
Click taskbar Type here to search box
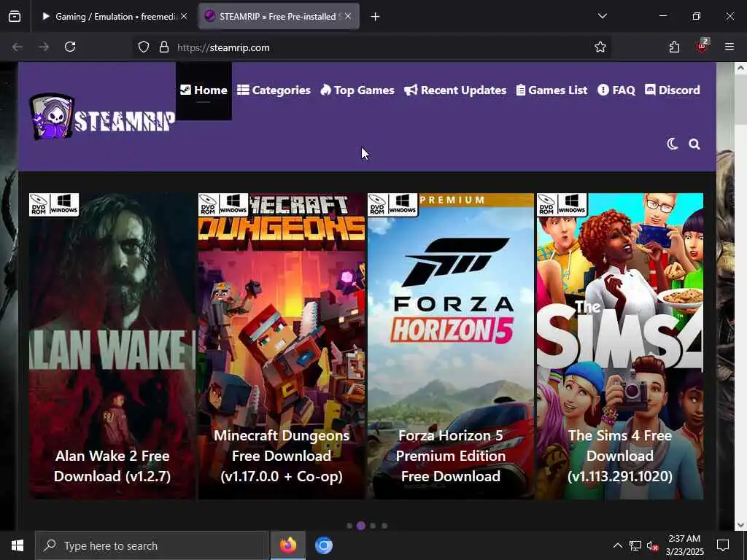point(152,545)
